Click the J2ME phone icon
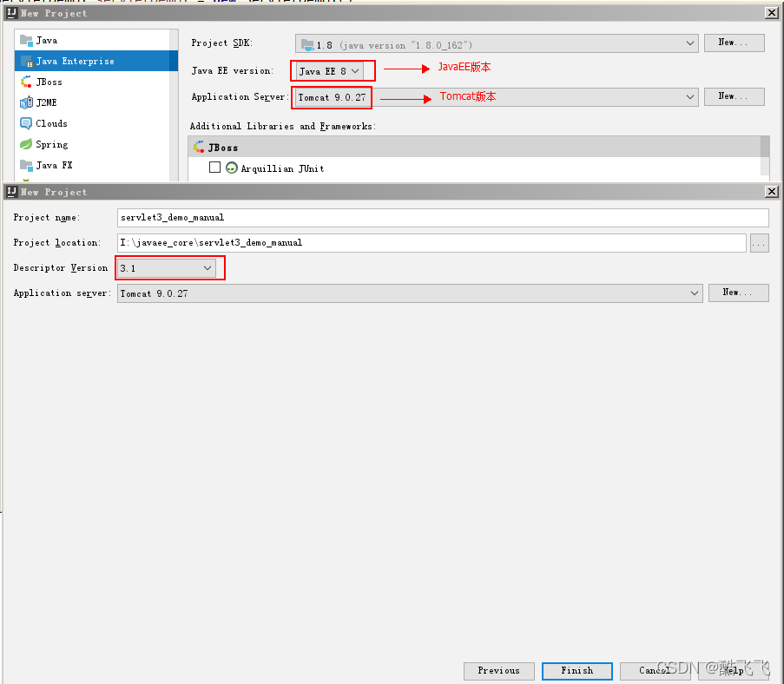The height and width of the screenshot is (684, 784). pyautogui.click(x=26, y=102)
